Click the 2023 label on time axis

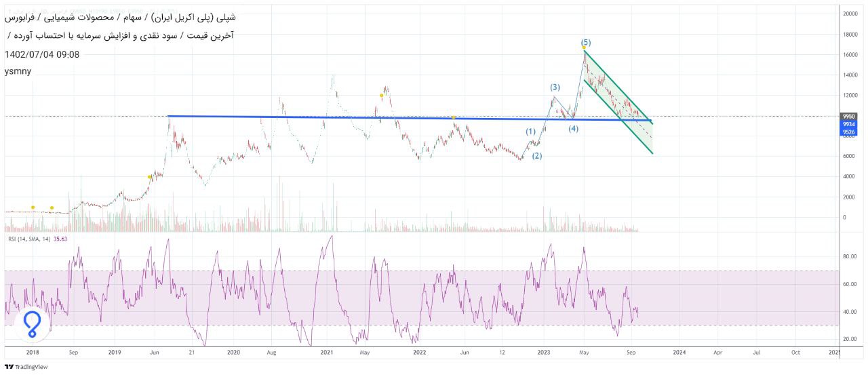(544, 353)
